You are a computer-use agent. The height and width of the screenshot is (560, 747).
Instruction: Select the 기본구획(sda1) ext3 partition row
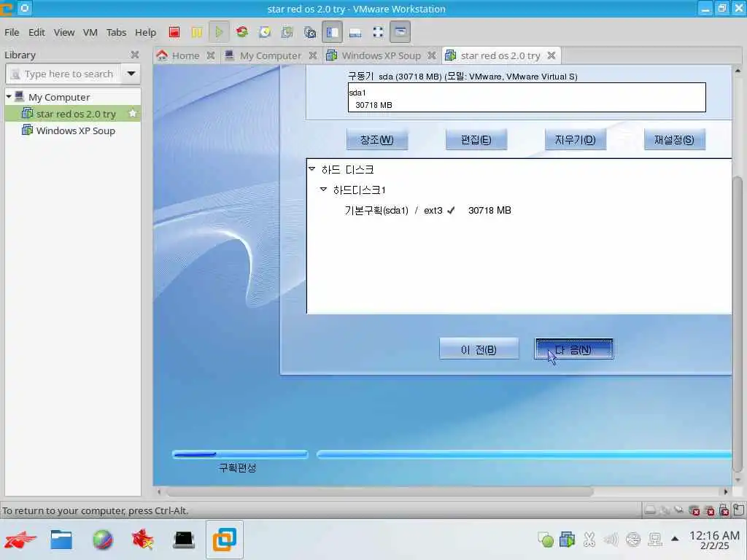(x=427, y=211)
